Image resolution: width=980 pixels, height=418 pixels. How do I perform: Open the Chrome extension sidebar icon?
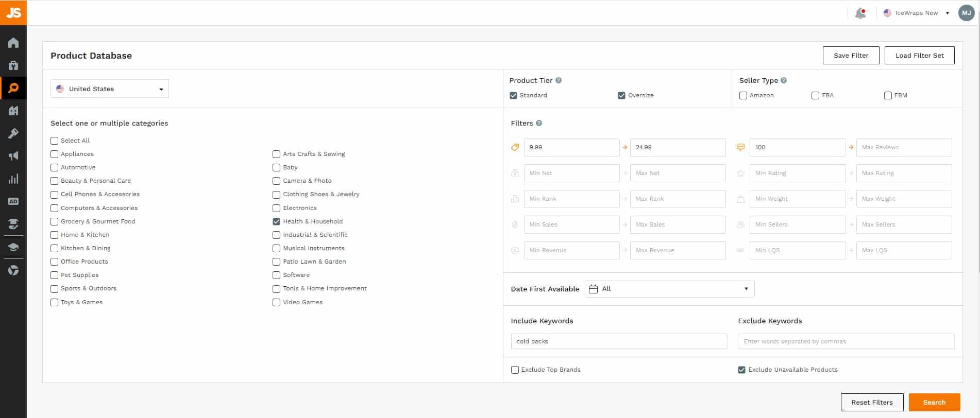click(x=13, y=270)
